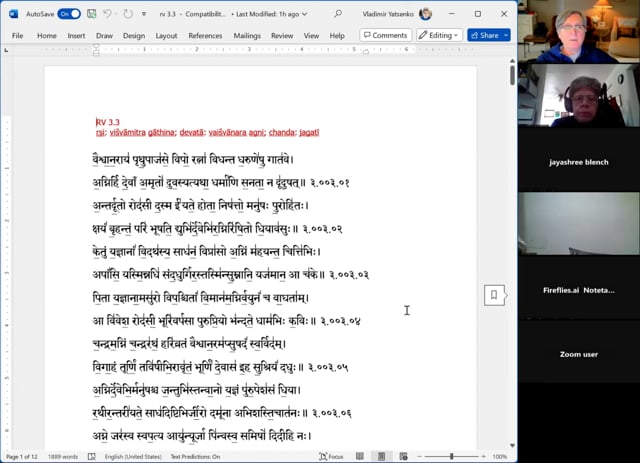Click the scroll down arrow
Viewport: 640px width, 463px height.
(512, 445)
